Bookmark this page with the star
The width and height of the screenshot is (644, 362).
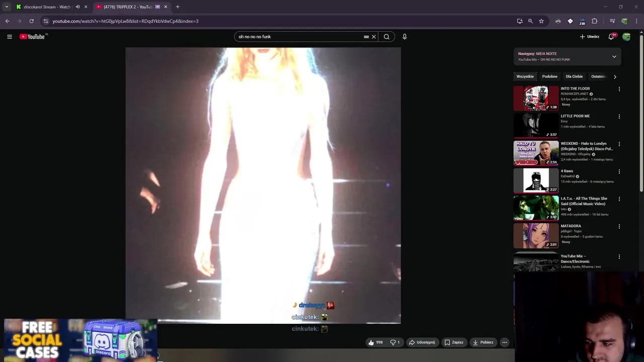[541, 21]
